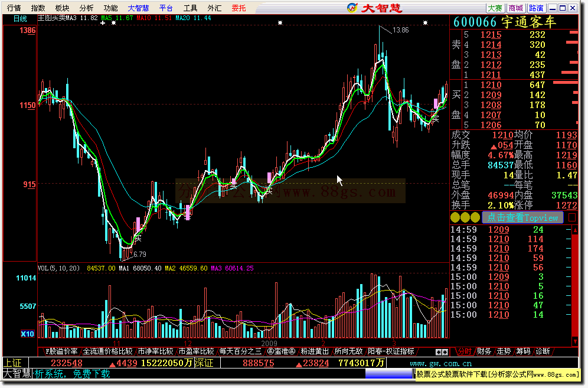The width and height of the screenshot is (588, 388).
Task: Open the 指数 menu
Action: [x=38, y=8]
